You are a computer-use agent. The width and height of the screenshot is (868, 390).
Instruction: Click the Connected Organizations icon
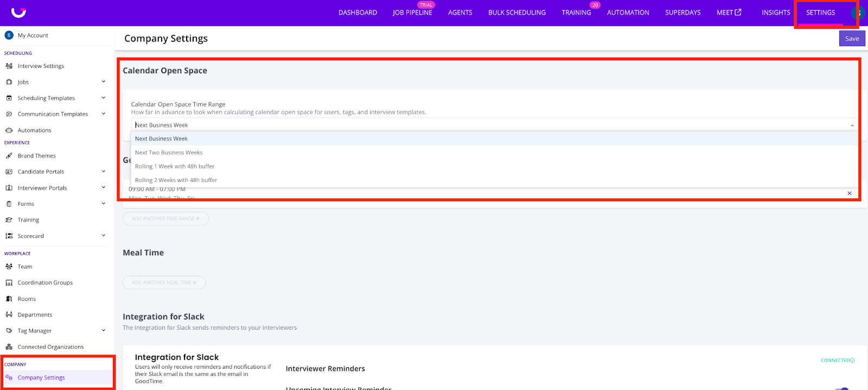pos(9,347)
